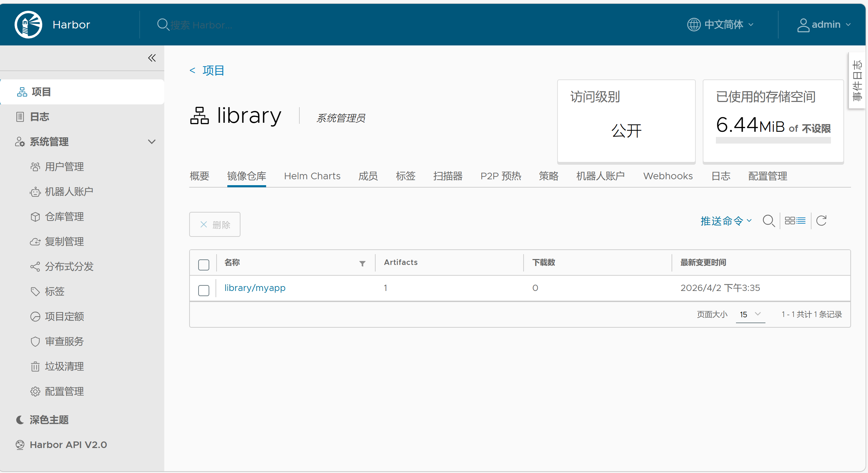The image size is (868, 473).
Task: Open Garbage Cleanup (垃圾清理) in sidebar
Action: pos(64,367)
